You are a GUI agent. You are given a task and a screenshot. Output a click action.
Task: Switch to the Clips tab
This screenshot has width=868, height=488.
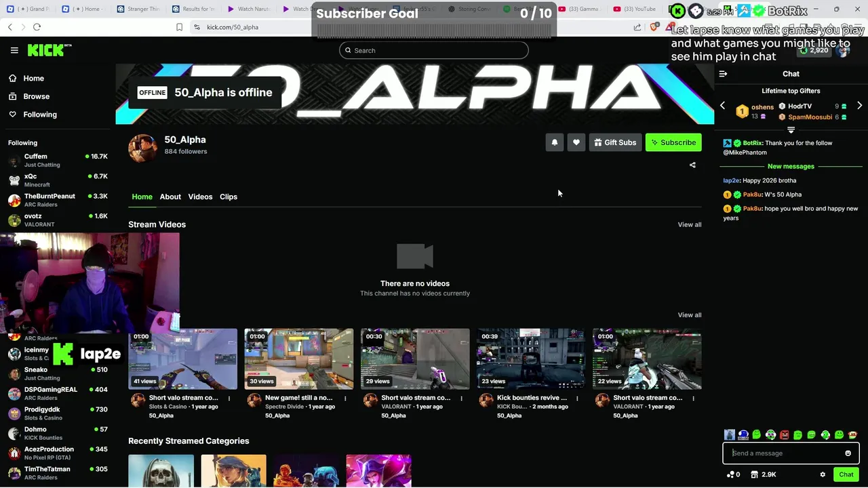[229, 197]
